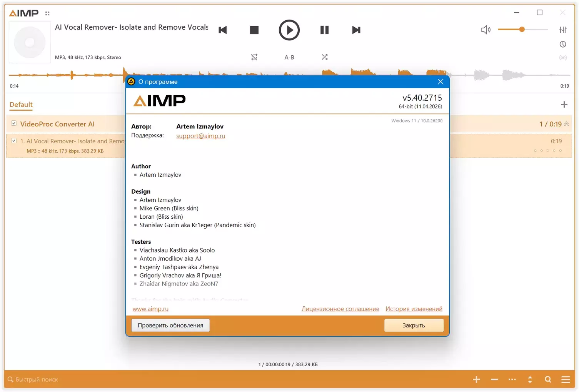Click Проверить обновления button
The width and height of the screenshot is (579, 392).
pyautogui.click(x=170, y=325)
